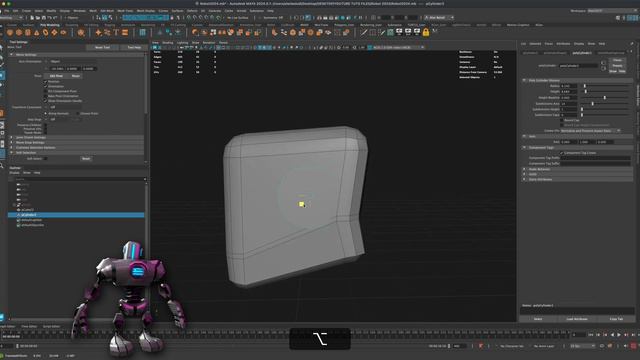
Task: Click the green grid icon near the padlock
Action: (390, 32)
